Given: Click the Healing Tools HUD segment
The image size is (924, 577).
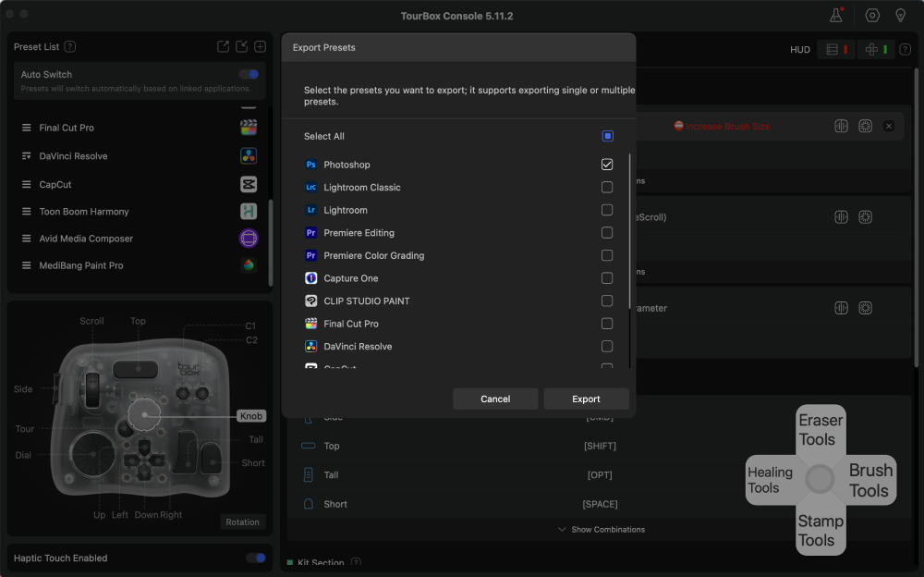Looking at the screenshot, I should click(771, 480).
